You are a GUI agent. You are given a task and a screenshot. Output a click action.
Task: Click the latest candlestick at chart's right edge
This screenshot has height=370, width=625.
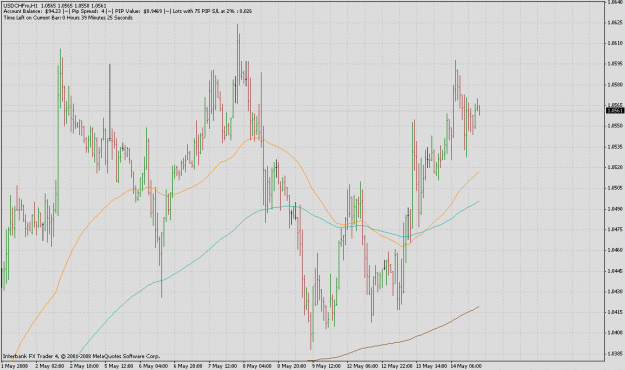[x=480, y=110]
